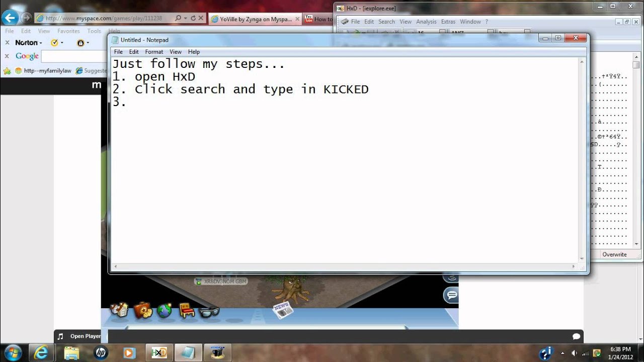Click the YoVille sunglasses icon
This screenshot has width=644, height=362.
point(209,312)
